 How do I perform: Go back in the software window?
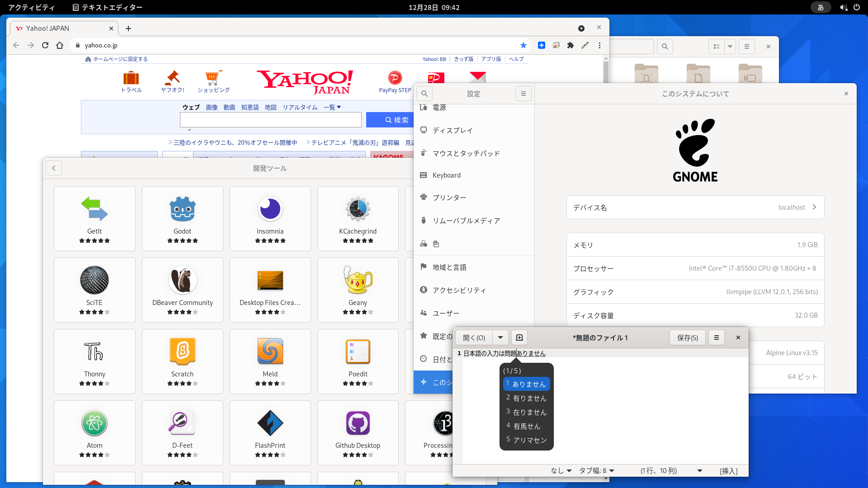(x=54, y=168)
